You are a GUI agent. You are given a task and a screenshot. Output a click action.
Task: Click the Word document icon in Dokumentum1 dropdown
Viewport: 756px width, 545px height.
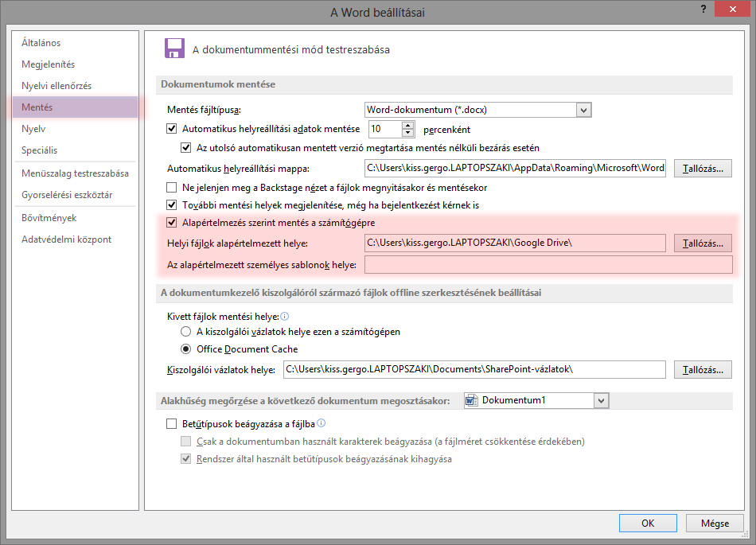(471, 400)
